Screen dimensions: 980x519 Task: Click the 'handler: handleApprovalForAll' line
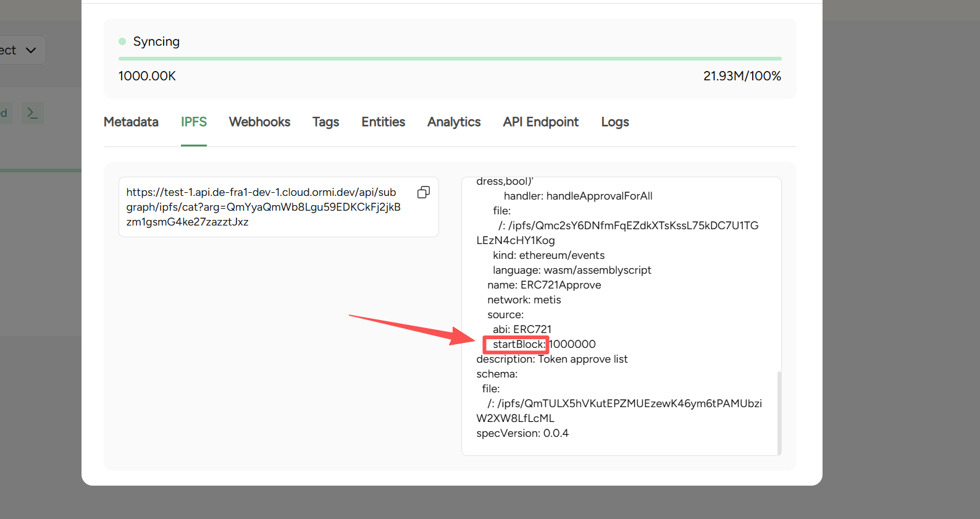click(x=578, y=196)
